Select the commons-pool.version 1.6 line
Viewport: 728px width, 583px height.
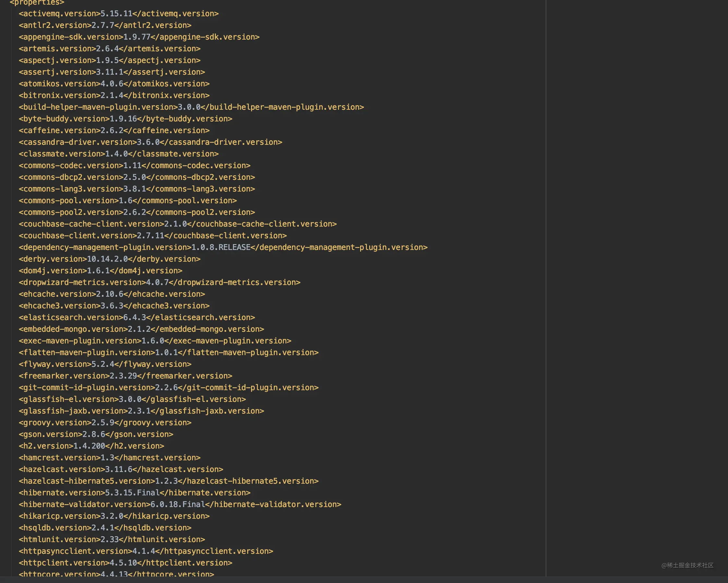pos(127,201)
